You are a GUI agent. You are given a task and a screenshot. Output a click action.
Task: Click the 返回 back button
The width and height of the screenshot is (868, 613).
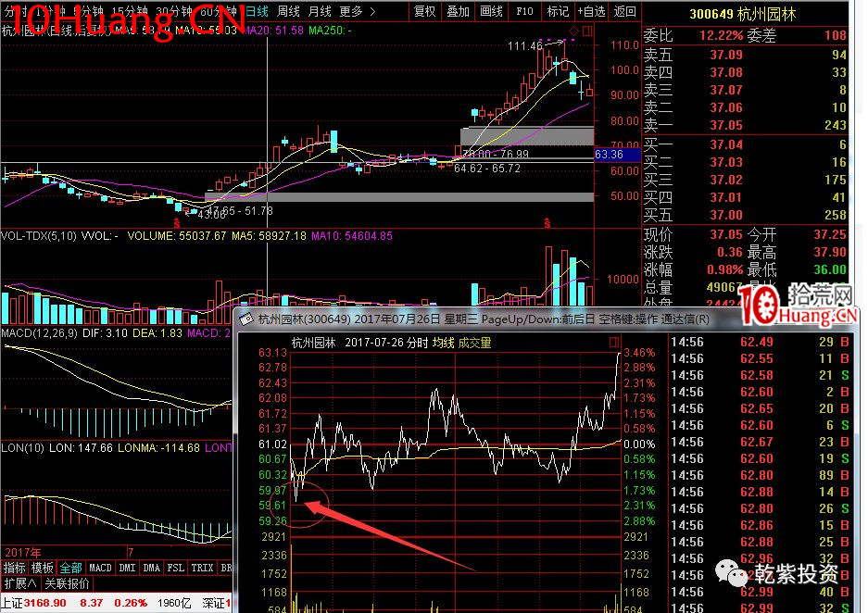(625, 12)
